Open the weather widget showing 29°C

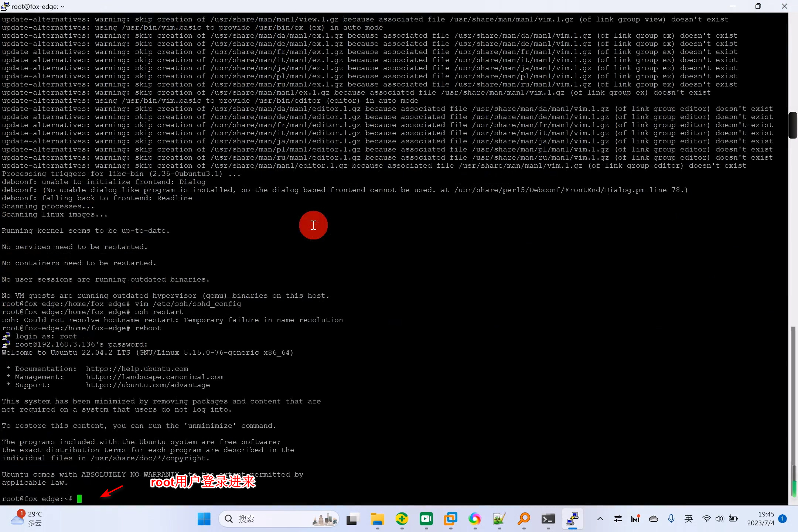[27, 519]
